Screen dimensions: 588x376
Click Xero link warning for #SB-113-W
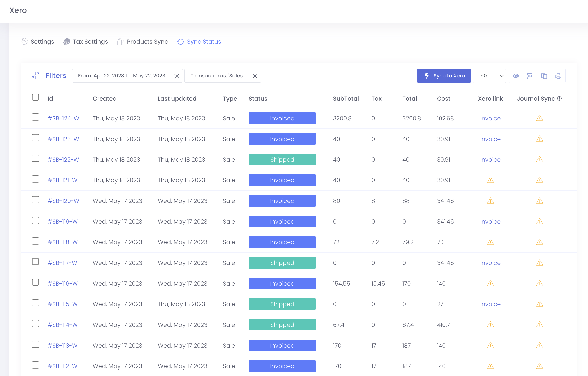point(491,345)
